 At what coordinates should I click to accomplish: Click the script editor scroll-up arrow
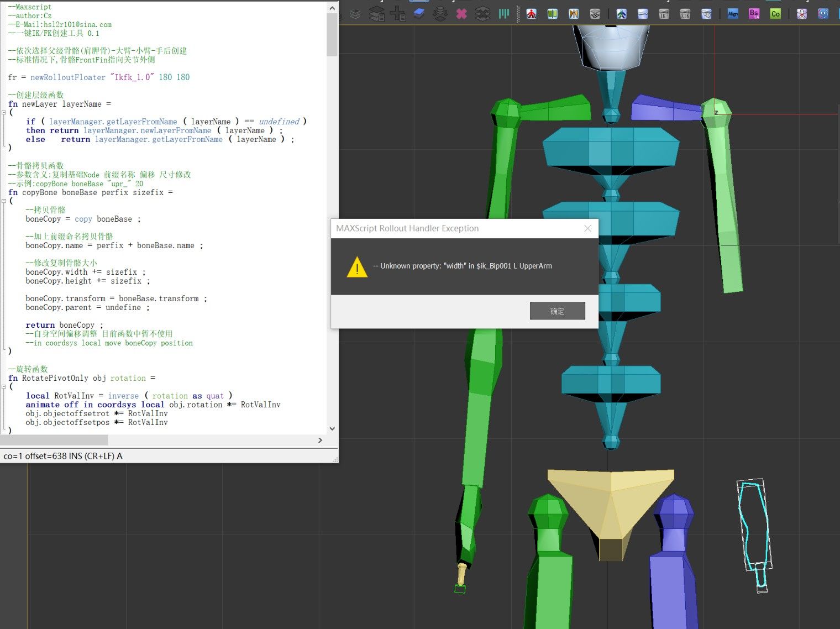point(332,8)
